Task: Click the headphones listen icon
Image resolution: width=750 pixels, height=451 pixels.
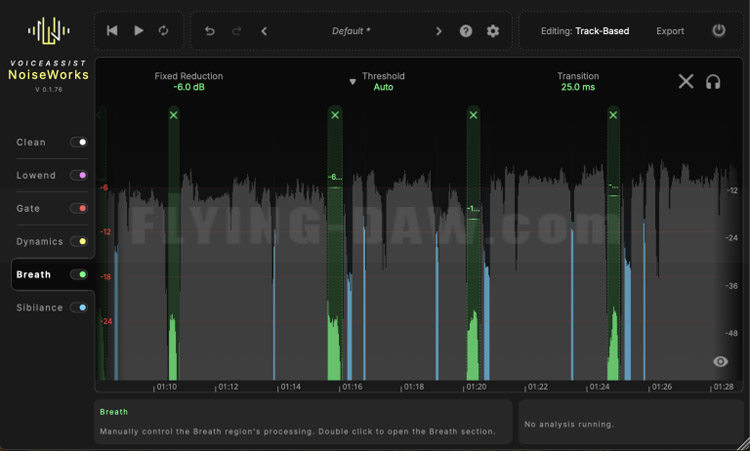Action: tap(714, 82)
